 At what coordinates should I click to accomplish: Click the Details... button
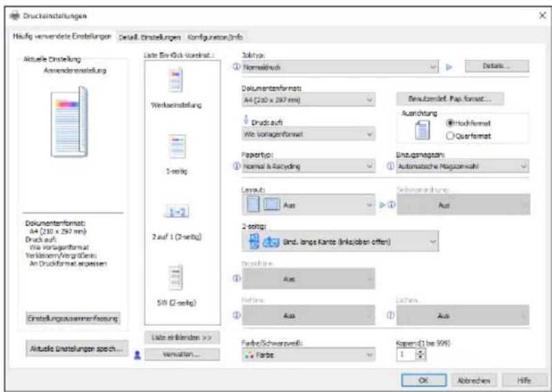pyautogui.click(x=497, y=66)
